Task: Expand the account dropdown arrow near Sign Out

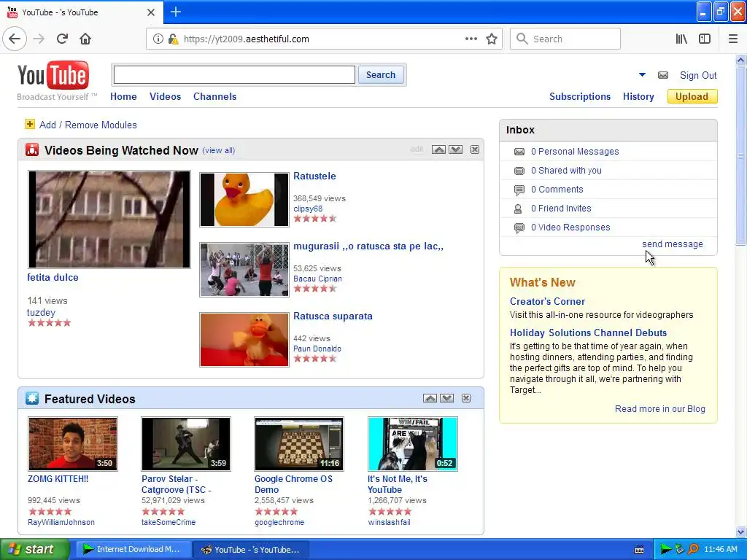Action: coord(642,75)
